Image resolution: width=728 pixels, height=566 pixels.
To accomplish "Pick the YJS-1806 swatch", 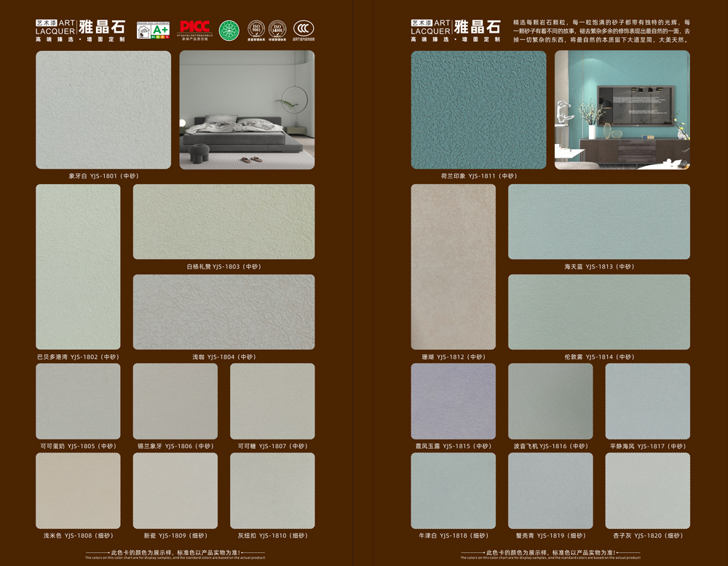I will click(175, 402).
